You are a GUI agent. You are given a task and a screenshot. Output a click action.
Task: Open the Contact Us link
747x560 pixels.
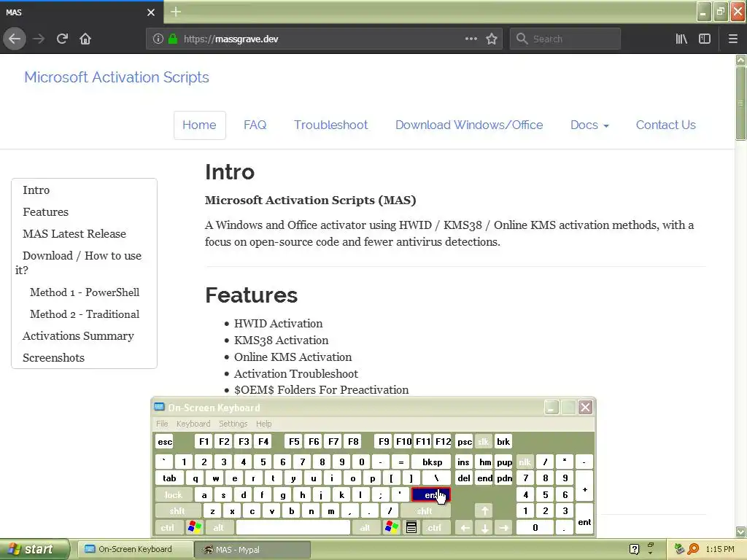(x=665, y=125)
